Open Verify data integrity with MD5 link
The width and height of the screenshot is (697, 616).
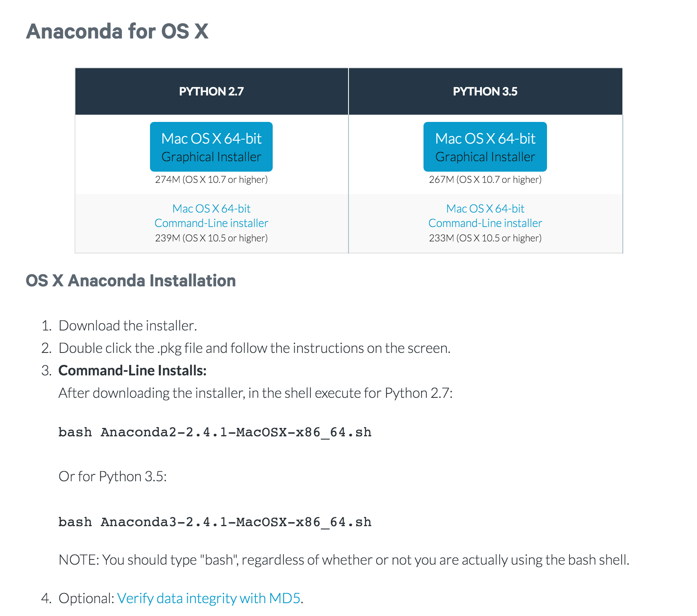[209, 598]
